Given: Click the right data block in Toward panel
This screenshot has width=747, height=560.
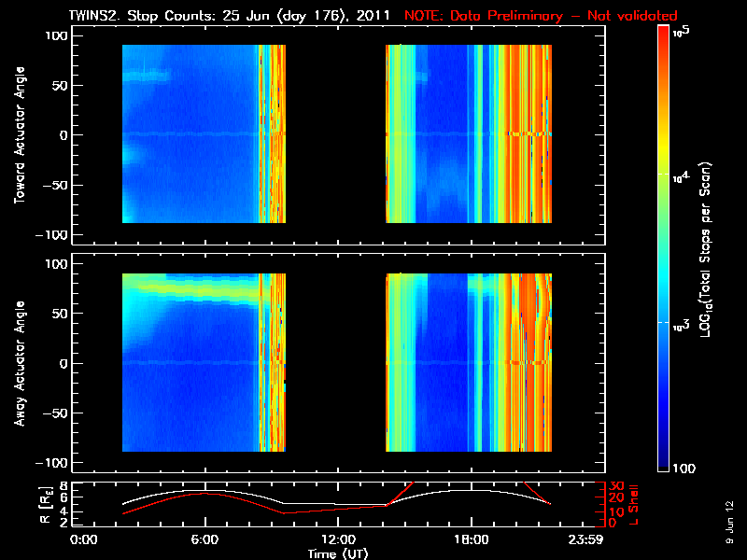Looking at the screenshot, I should click(x=468, y=133).
